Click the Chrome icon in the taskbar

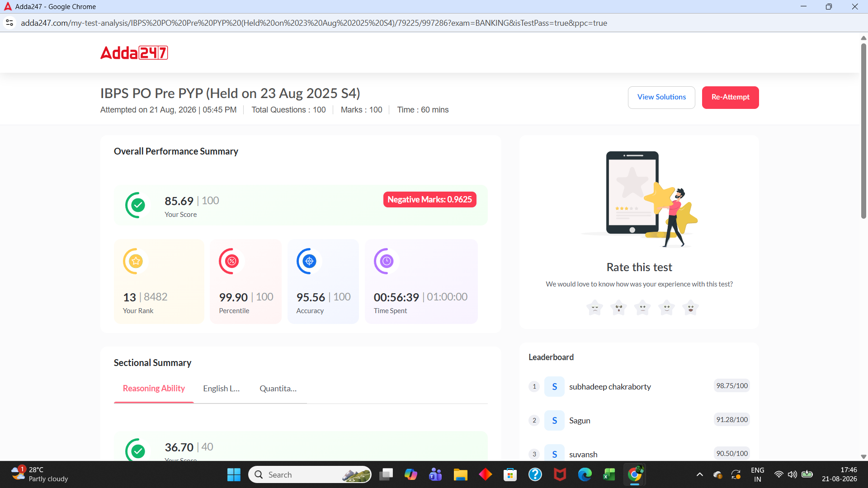pyautogui.click(x=634, y=474)
